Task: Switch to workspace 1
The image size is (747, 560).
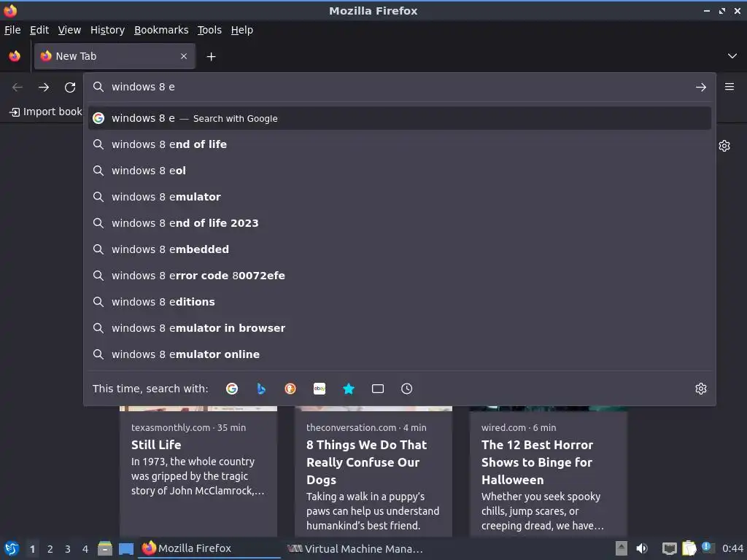Action: pos(32,549)
